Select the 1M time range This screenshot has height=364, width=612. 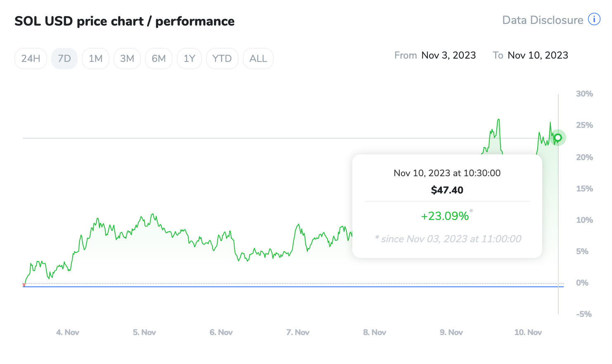tap(96, 59)
